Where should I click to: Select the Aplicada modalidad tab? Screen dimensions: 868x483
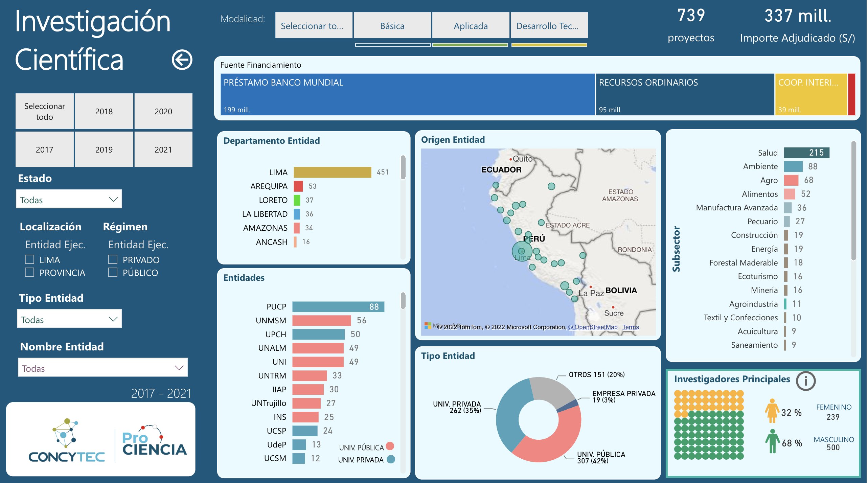pyautogui.click(x=470, y=26)
